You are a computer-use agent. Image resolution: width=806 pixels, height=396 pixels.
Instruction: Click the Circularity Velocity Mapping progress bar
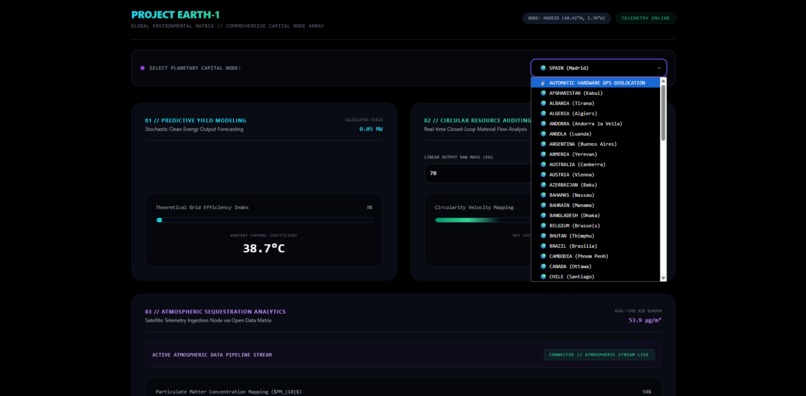483,220
